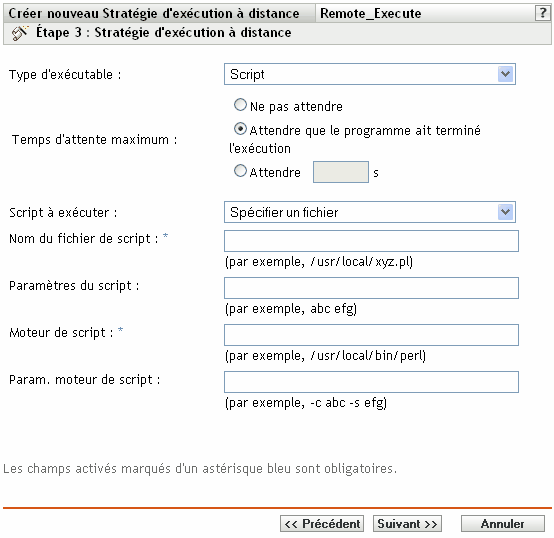Click the 'Étape 3 : Stratégie d'exécution à distance' heading

point(164,33)
